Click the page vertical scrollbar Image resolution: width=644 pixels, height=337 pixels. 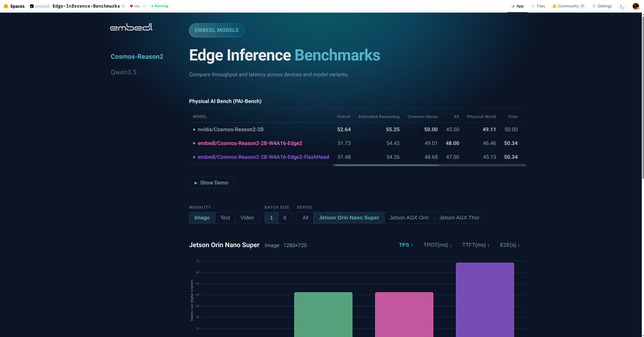(643, 97)
